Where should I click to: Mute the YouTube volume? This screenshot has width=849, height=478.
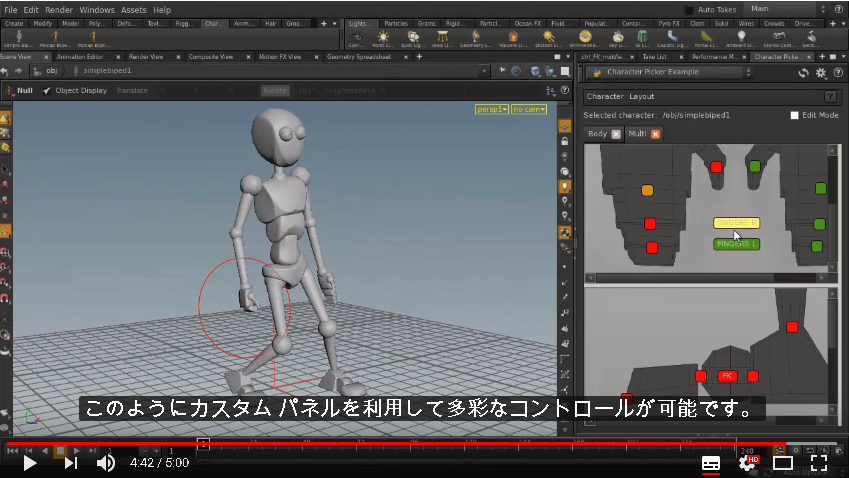[x=105, y=463]
